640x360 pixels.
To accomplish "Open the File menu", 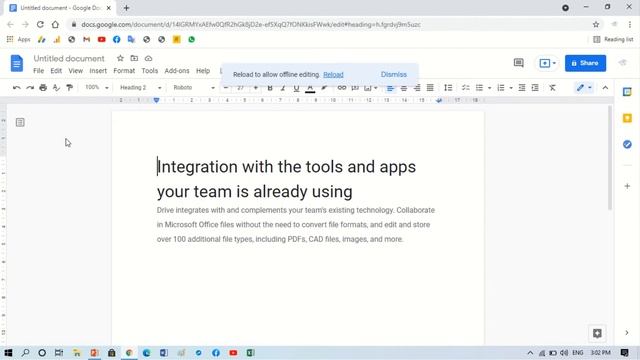I will [38, 71].
